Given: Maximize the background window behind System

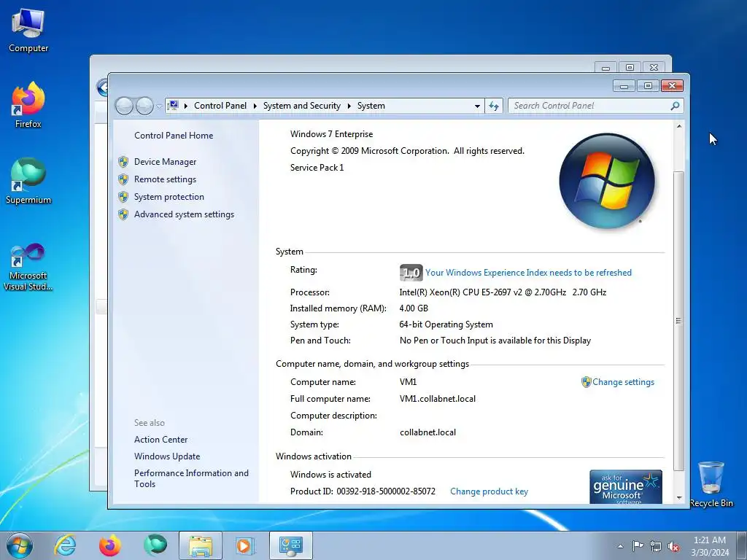Looking at the screenshot, I should (630, 68).
